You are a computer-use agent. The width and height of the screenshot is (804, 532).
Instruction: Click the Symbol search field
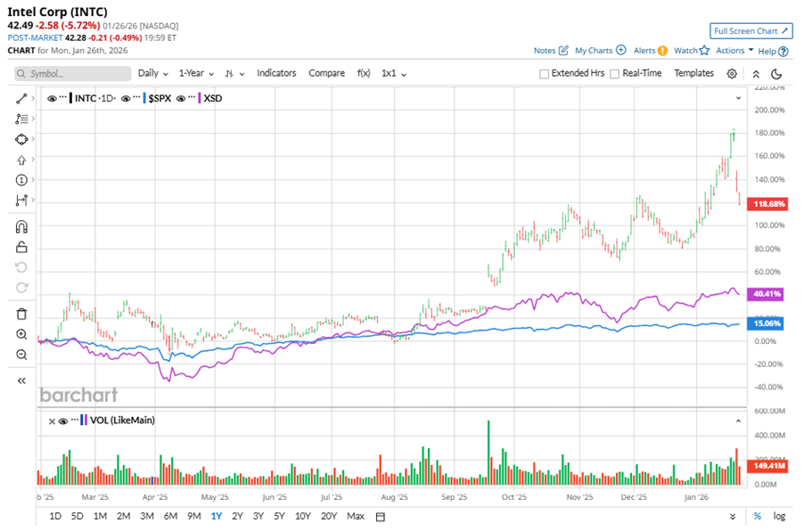[x=72, y=74]
